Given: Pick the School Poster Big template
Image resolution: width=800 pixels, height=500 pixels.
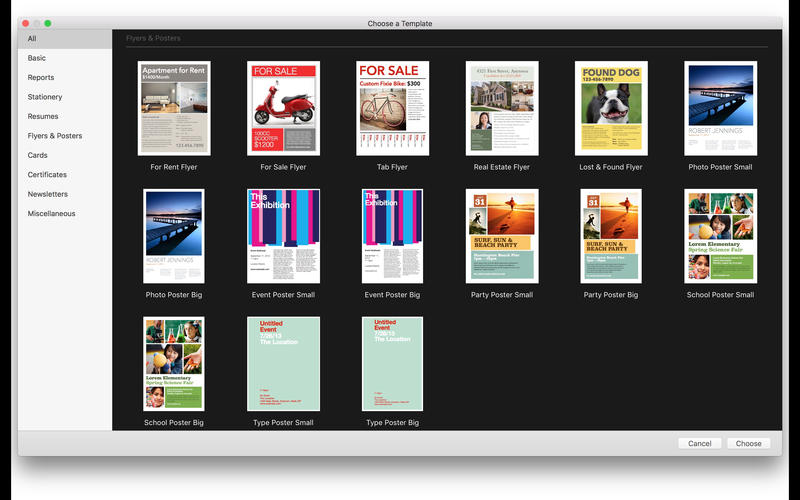Looking at the screenshot, I should (174, 364).
